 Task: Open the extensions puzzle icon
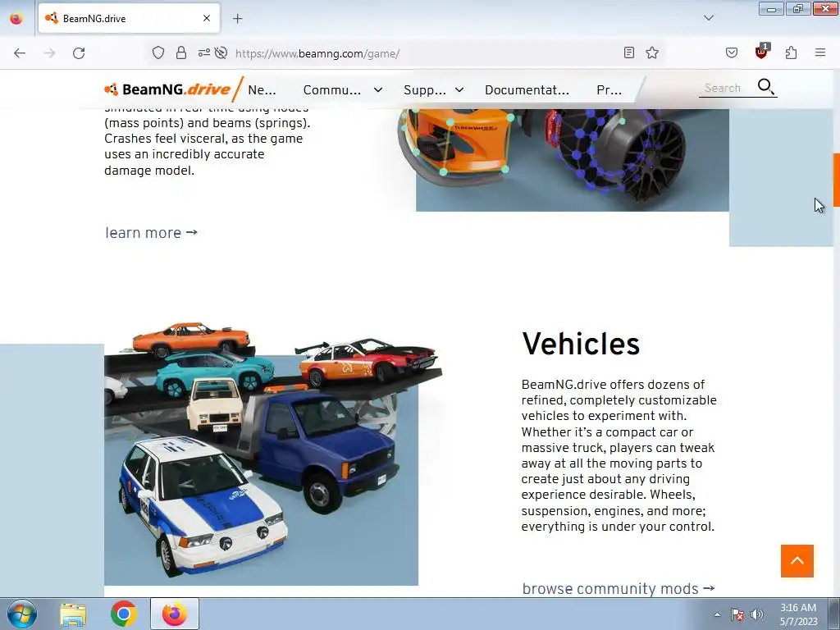coord(791,52)
